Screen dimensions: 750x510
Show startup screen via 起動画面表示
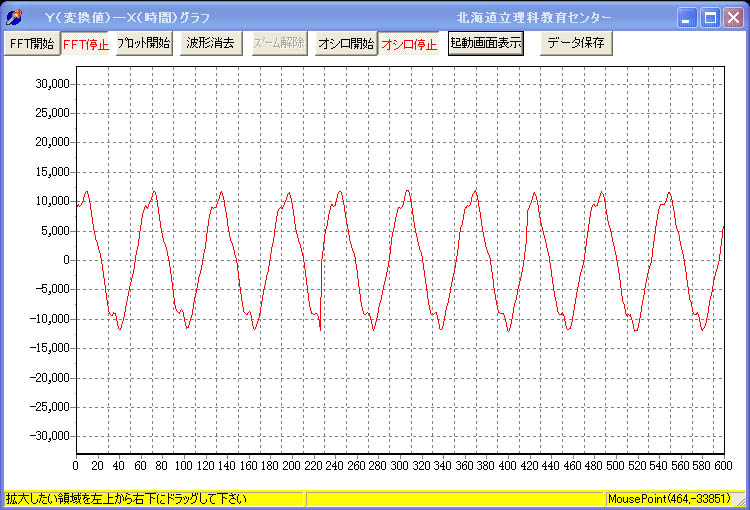[485, 44]
